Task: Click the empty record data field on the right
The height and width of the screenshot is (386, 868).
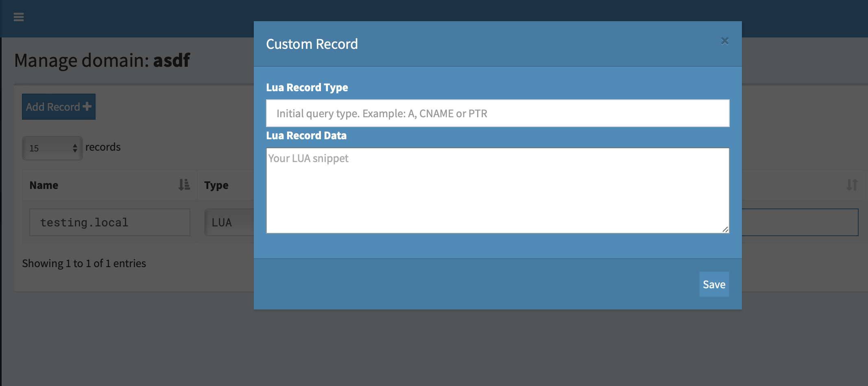Action: click(x=799, y=222)
